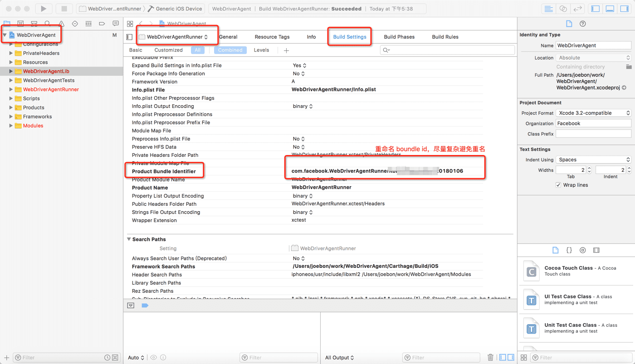
Task: Hide the right utilities panel
Action: coord(625,9)
